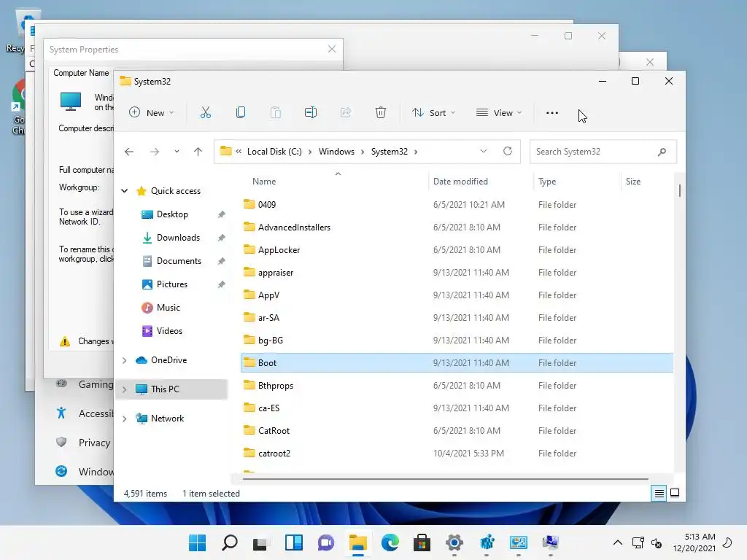Click the Rename icon in toolbar
This screenshot has width=747, height=560.
(311, 113)
